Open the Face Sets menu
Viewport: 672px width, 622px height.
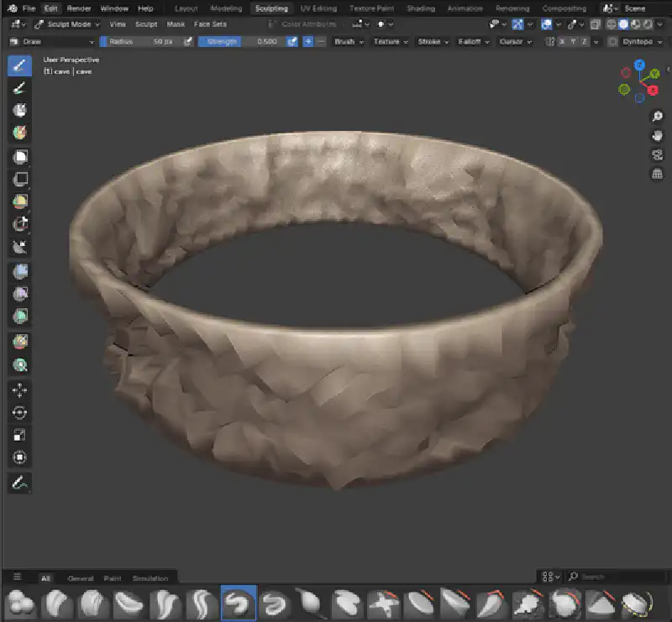point(210,24)
